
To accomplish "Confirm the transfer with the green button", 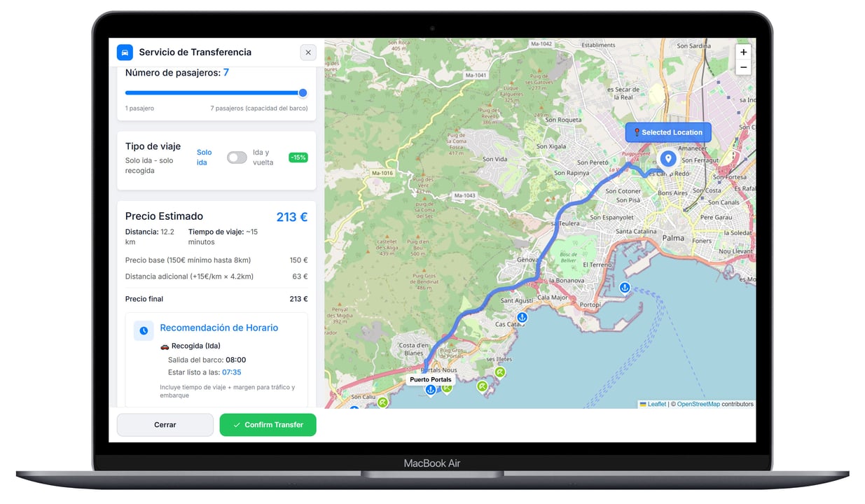I will pos(268,424).
